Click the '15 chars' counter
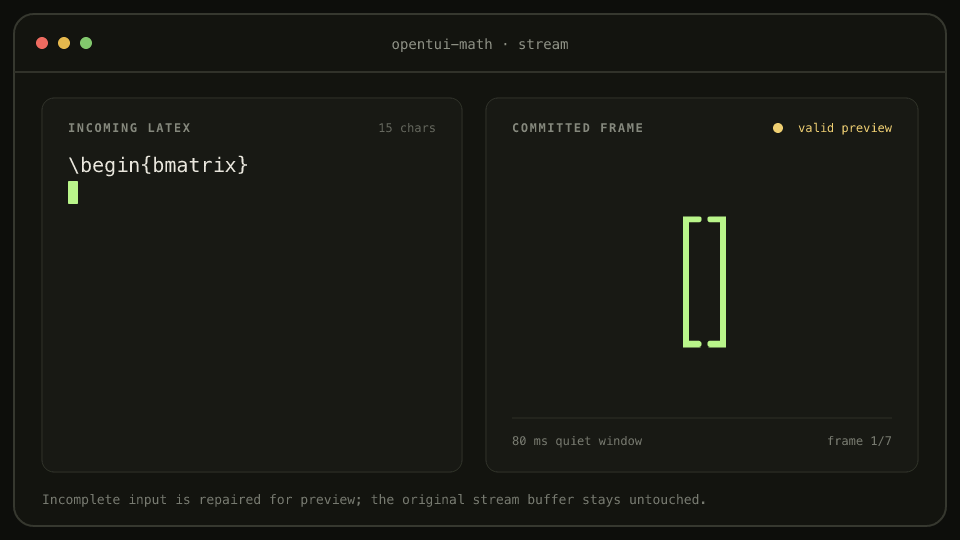Screen dimensions: 960x540 click(407, 128)
